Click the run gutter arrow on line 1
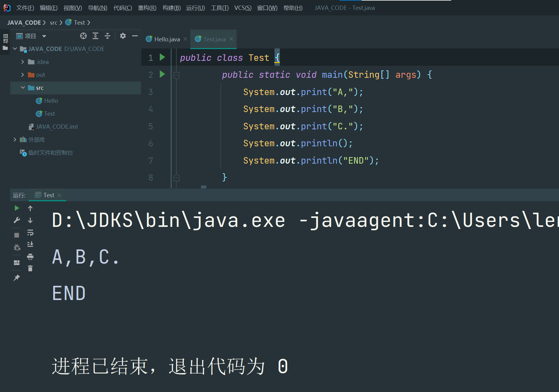This screenshot has height=392, width=559. coord(162,57)
